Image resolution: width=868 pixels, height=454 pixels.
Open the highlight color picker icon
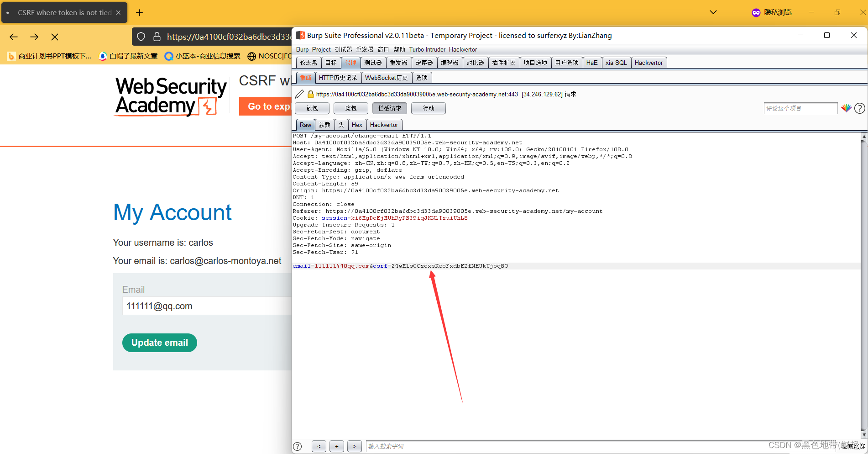847,108
